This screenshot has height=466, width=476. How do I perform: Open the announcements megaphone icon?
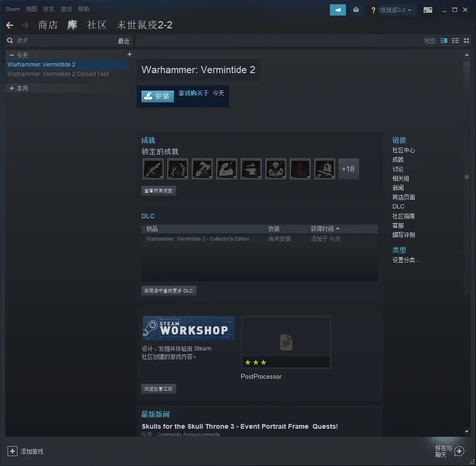click(x=337, y=10)
